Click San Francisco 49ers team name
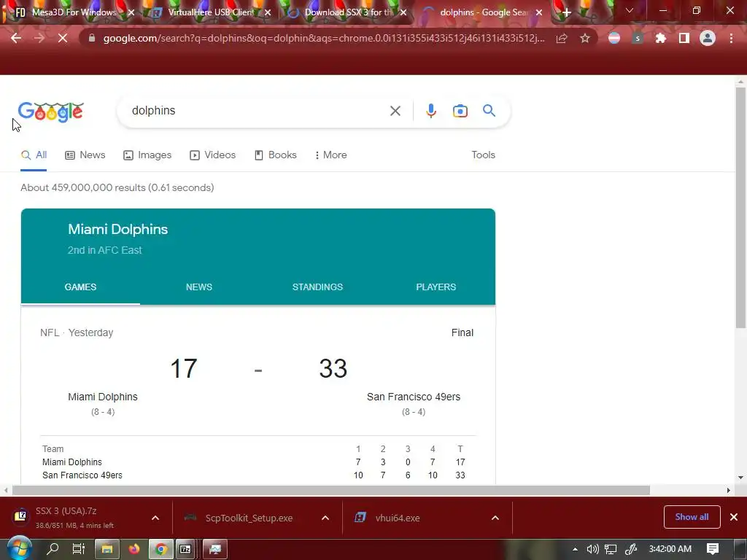The image size is (747, 560). (414, 397)
